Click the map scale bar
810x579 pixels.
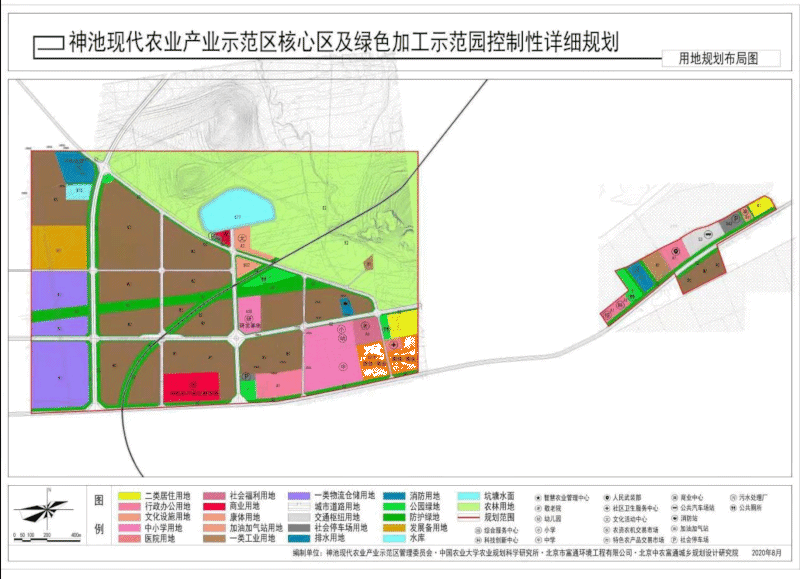click(48, 539)
